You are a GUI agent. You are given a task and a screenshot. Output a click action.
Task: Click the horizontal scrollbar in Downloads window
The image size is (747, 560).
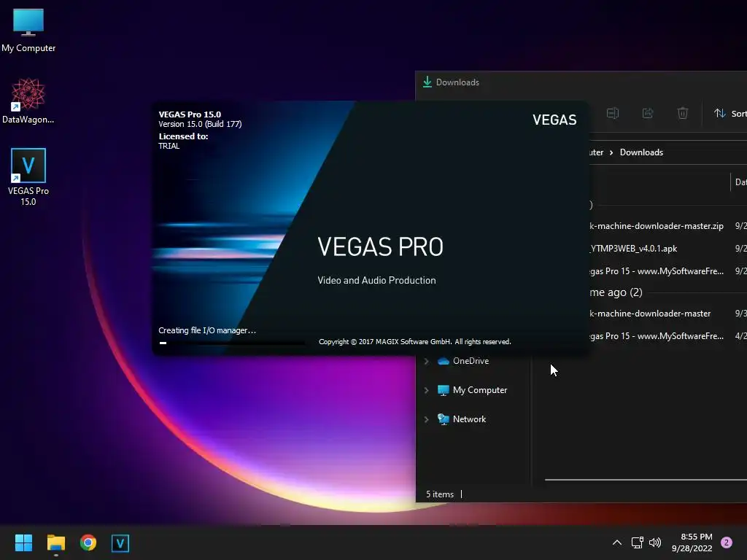click(x=646, y=480)
